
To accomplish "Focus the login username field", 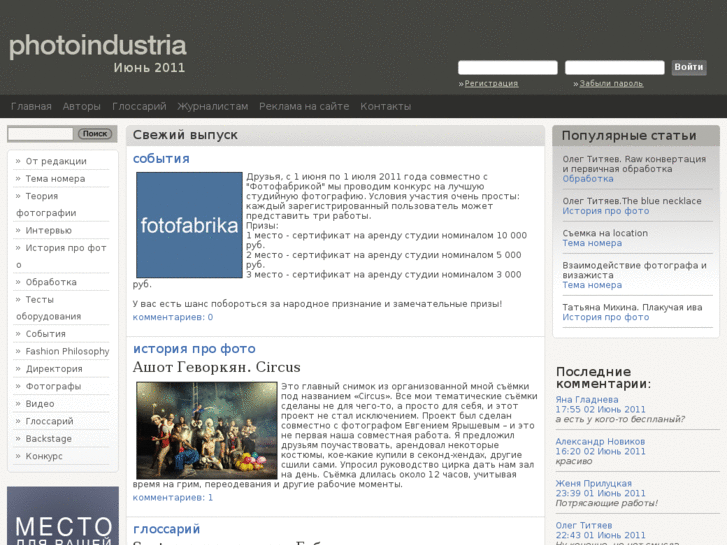I will click(x=508, y=68).
